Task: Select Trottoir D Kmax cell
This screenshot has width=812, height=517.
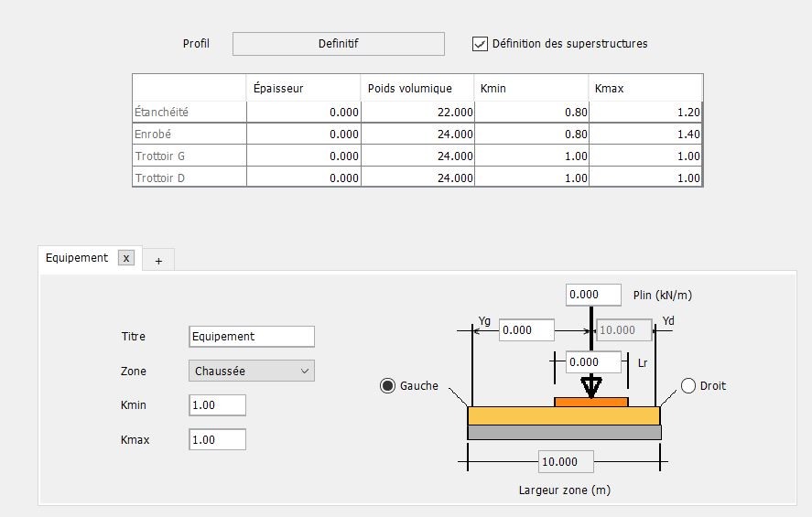Action: tap(645, 178)
